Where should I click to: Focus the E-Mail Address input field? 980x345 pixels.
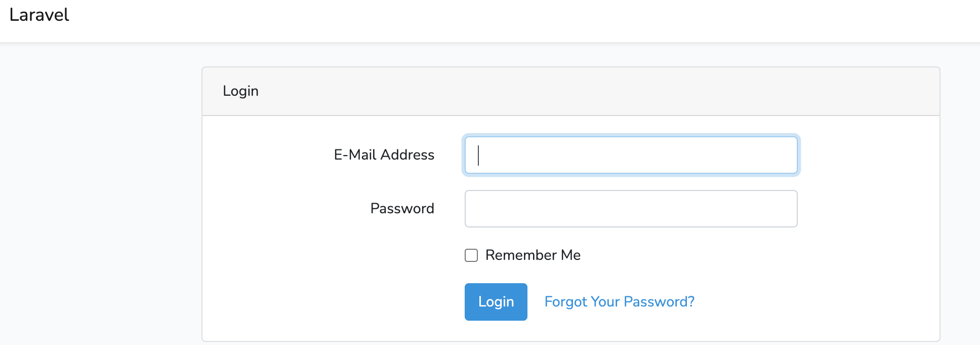pyautogui.click(x=631, y=155)
